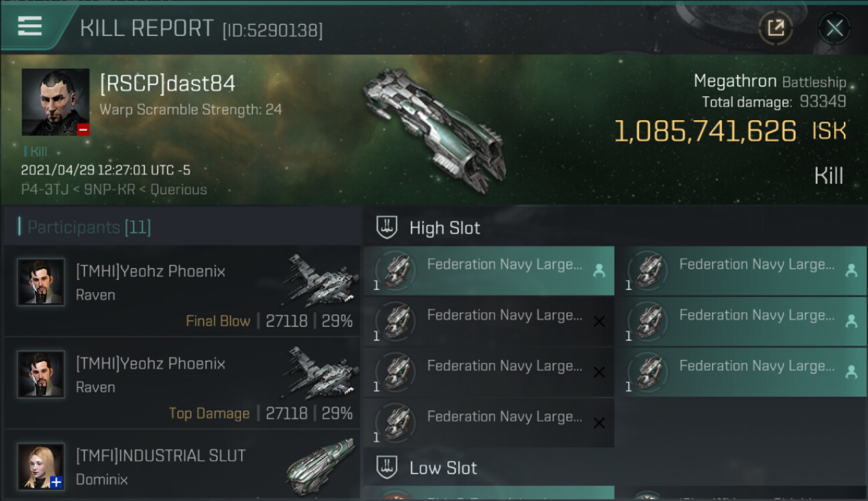Click the 1,085,741,626 ISK value
Screen dimensions: 868x501
[705, 132]
